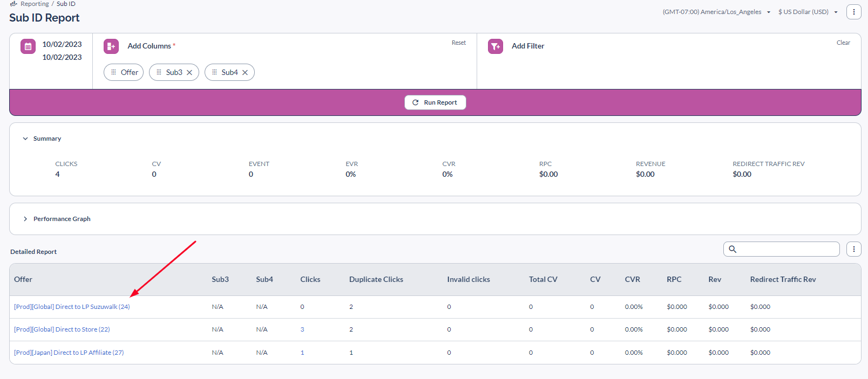The image size is (868, 379).
Task: Clear all filters
Action: tap(843, 43)
